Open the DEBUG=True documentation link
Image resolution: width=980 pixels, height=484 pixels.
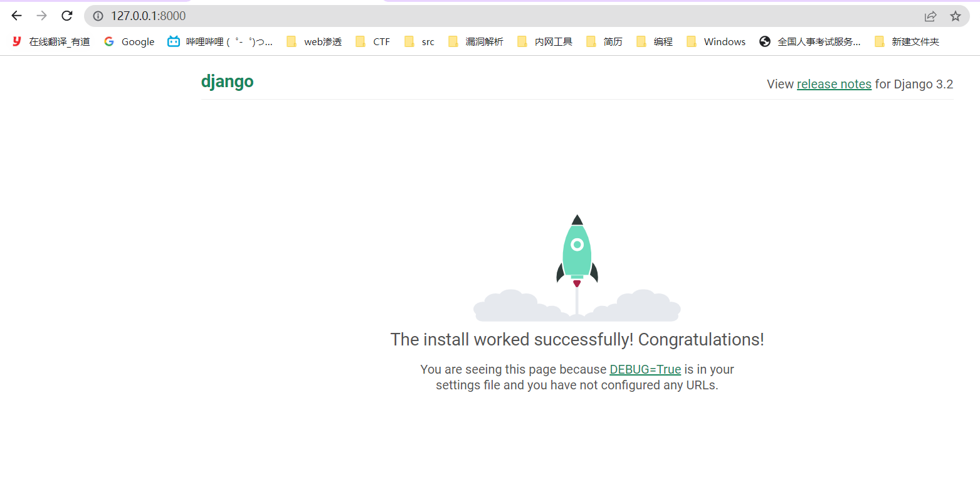tap(645, 369)
